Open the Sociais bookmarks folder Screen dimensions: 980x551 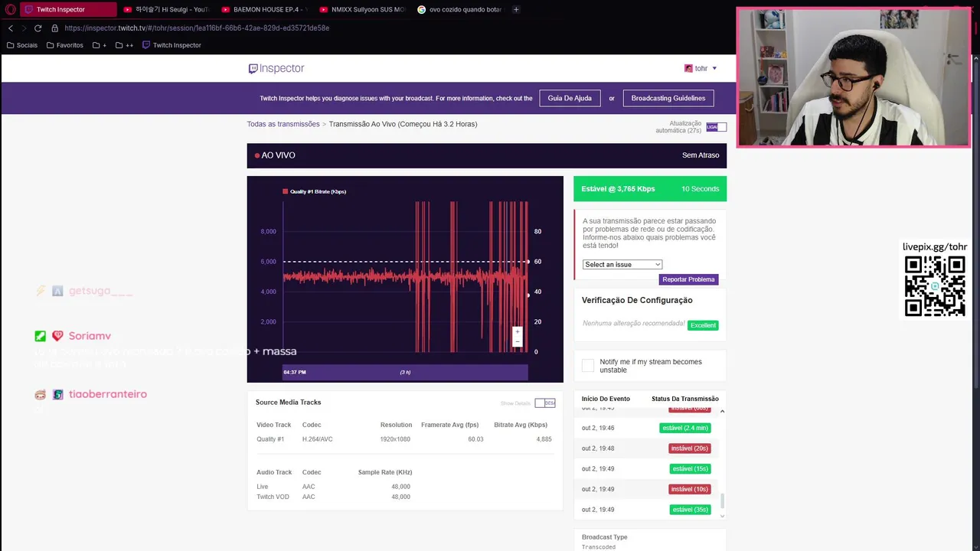point(21,45)
